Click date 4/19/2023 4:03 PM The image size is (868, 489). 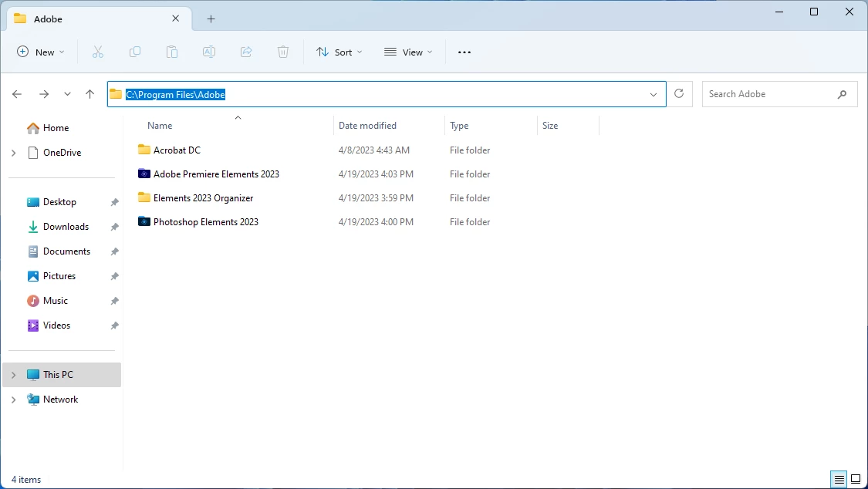tap(376, 174)
